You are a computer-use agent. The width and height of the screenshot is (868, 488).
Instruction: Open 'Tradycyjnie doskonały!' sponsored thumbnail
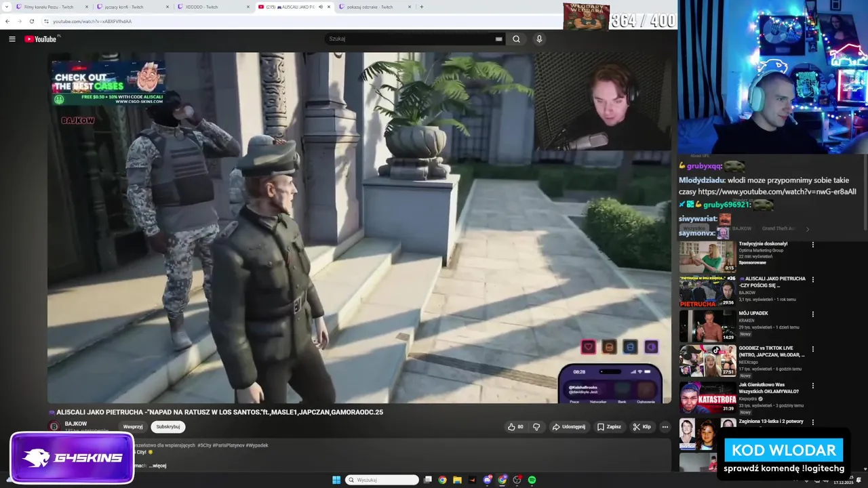[x=707, y=256]
